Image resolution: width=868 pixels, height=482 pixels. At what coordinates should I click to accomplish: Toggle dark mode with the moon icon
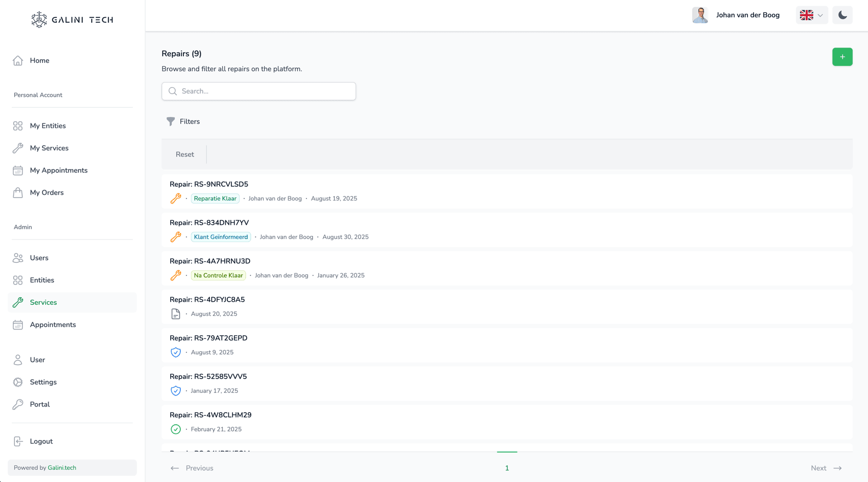pos(842,15)
